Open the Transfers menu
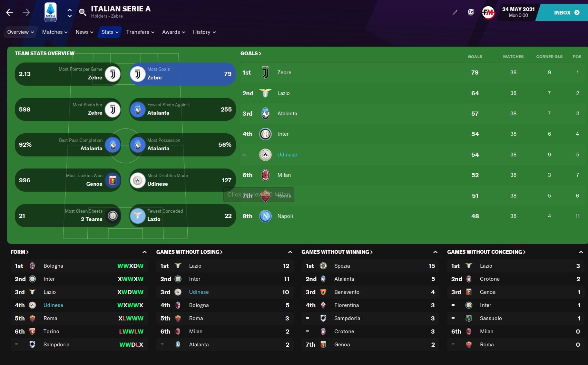Viewport: 588px width, 365px height. [140, 32]
